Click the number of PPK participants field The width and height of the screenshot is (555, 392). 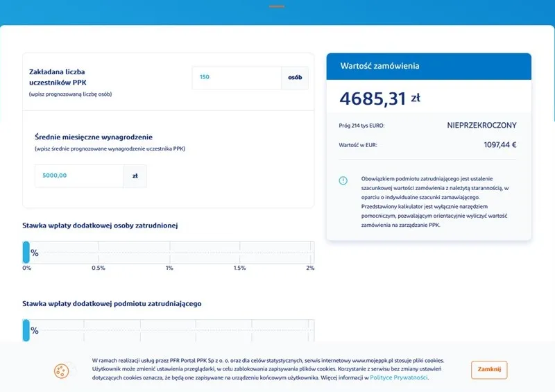click(237, 78)
